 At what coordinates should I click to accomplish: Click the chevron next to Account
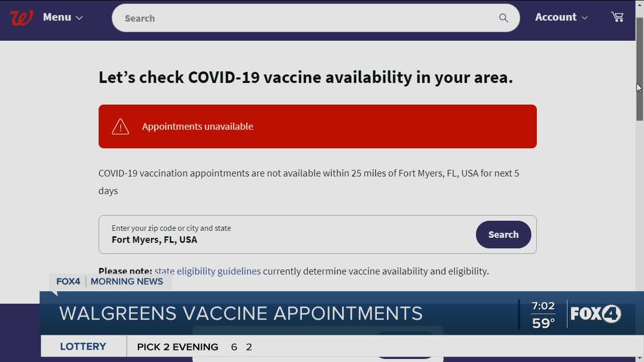(585, 18)
